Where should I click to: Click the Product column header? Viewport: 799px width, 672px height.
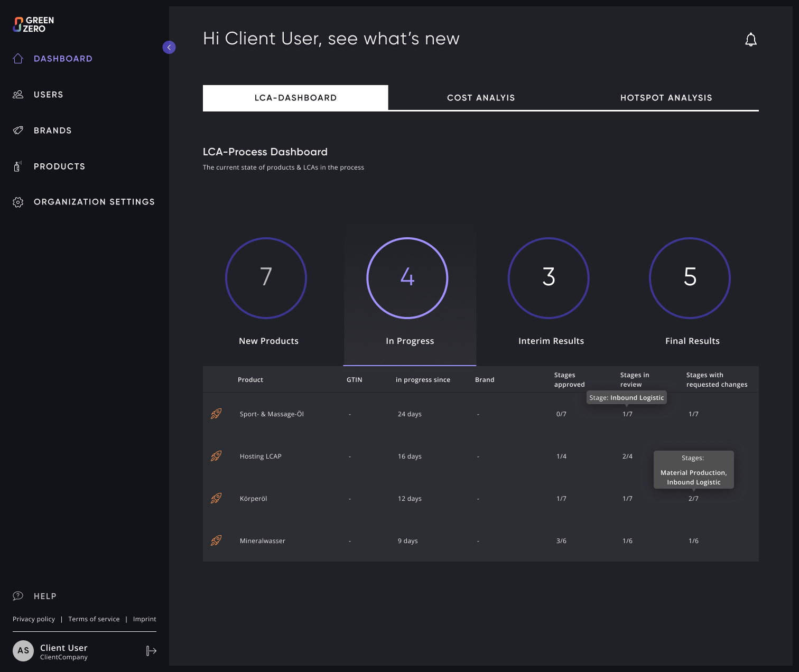[x=250, y=380]
